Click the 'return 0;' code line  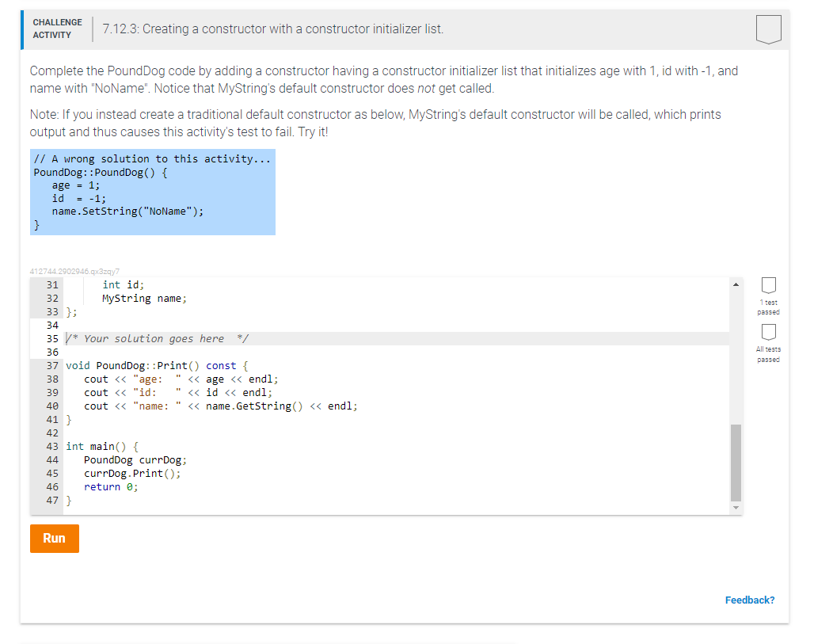pyautogui.click(x=111, y=487)
